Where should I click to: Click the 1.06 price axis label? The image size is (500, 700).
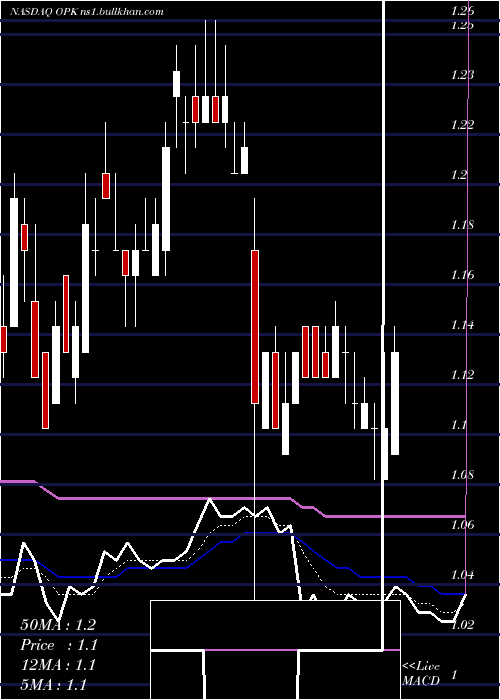[461, 525]
